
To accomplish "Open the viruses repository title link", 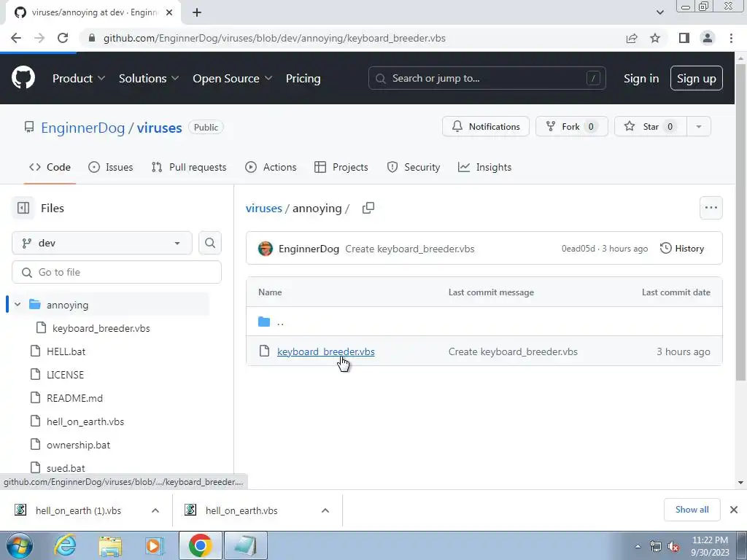I will click(x=159, y=128).
